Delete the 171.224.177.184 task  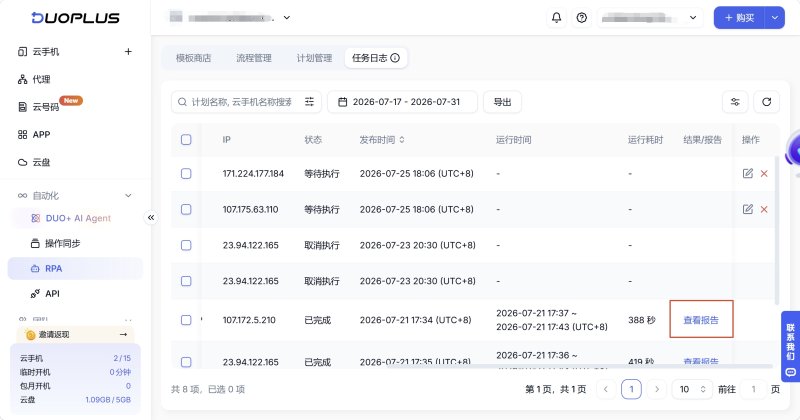(x=764, y=174)
